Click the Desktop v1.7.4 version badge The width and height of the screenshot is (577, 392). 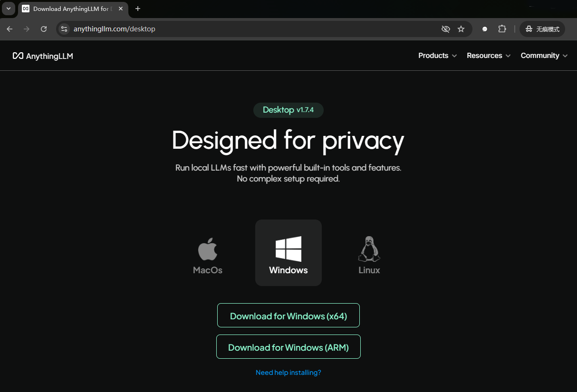288,110
